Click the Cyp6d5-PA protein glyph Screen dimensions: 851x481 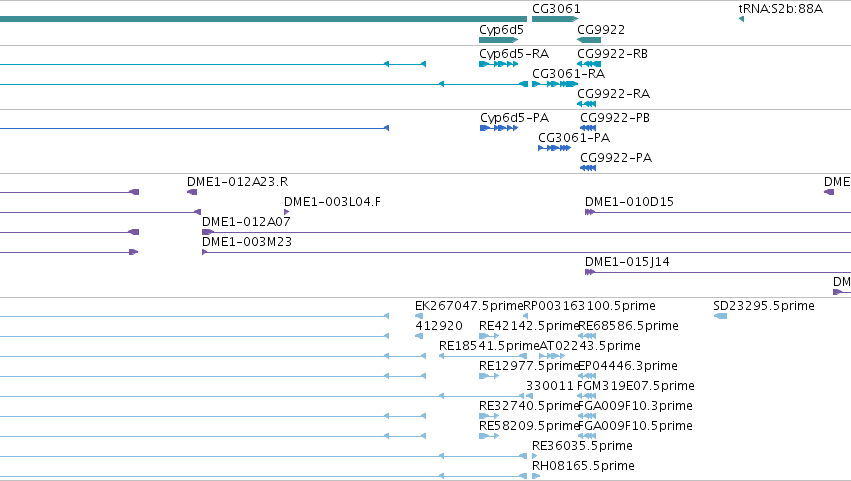click(x=499, y=128)
